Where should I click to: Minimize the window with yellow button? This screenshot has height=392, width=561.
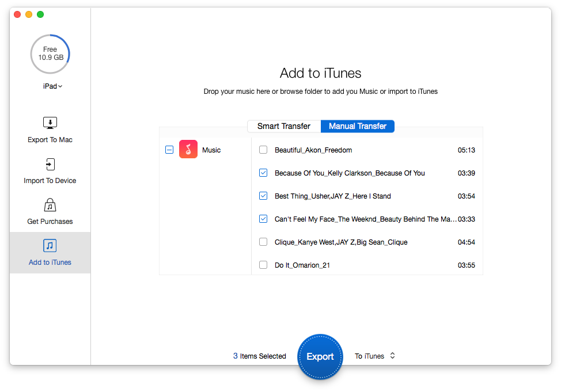(29, 14)
